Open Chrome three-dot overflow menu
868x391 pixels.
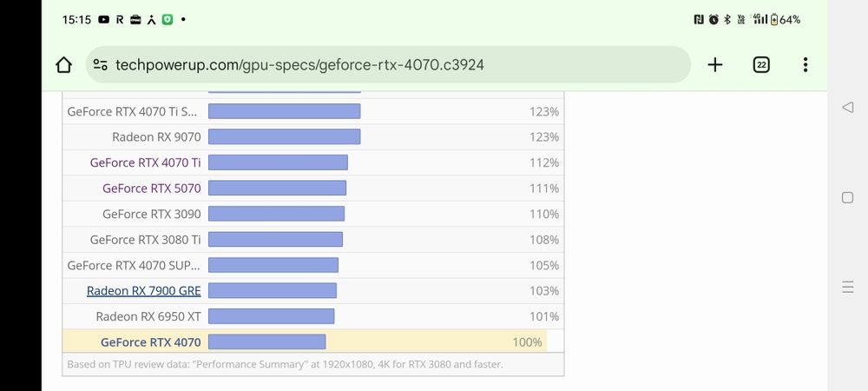(806, 65)
